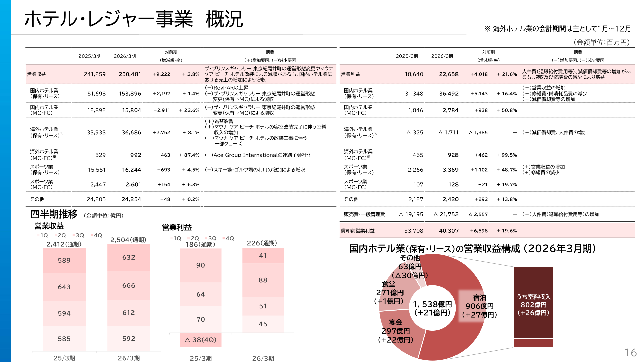The width and height of the screenshot is (644, 362).
Task: Click the 589 bar segment in 25/3期
Action: (x=64, y=260)
